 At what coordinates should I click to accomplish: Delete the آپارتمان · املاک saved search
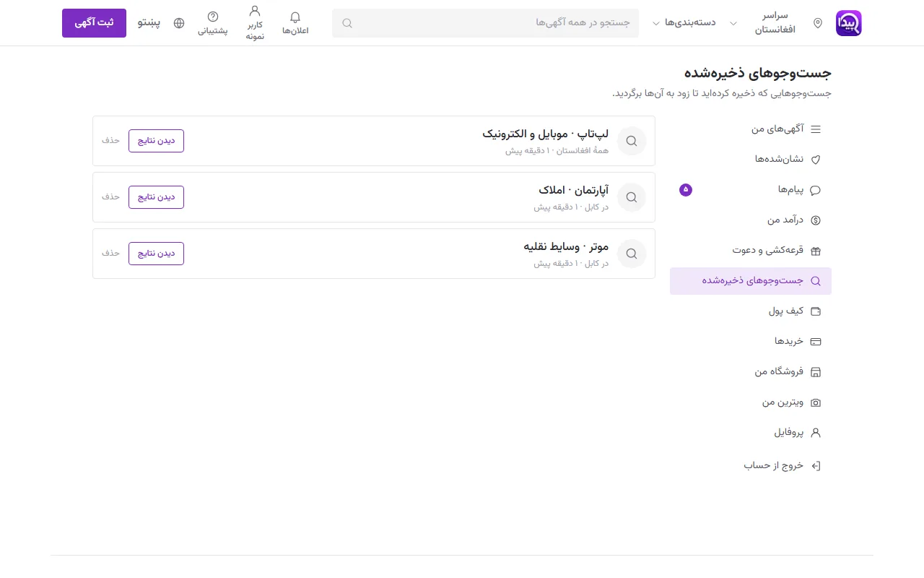110,197
